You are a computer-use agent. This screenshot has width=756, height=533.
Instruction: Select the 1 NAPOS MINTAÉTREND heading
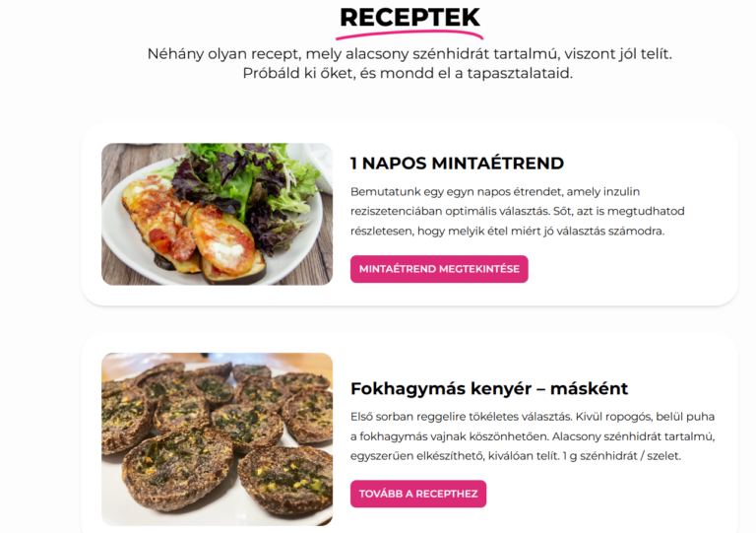tap(457, 163)
